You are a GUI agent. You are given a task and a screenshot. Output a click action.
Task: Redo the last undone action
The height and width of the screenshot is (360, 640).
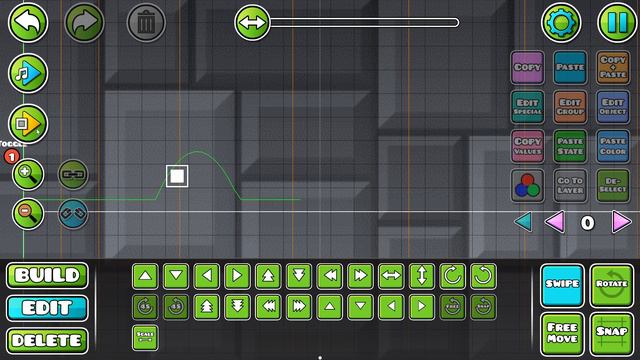point(84,22)
